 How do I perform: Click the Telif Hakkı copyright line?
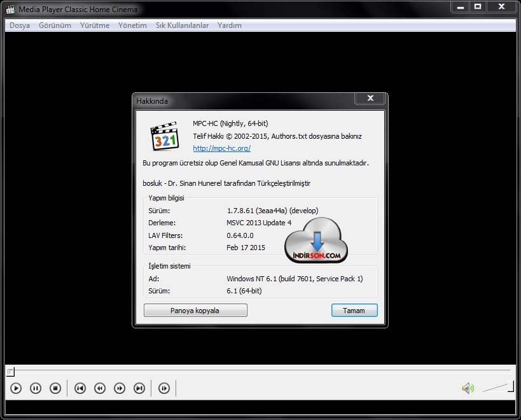pyautogui.click(x=277, y=136)
